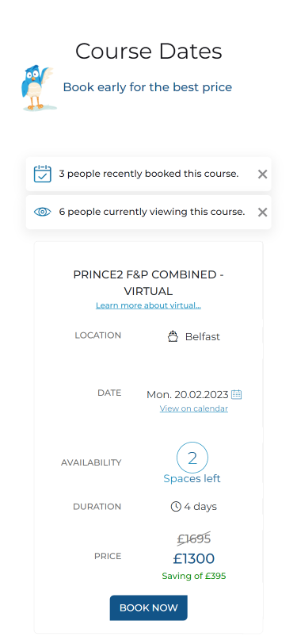Open View on calendar link

click(x=193, y=408)
